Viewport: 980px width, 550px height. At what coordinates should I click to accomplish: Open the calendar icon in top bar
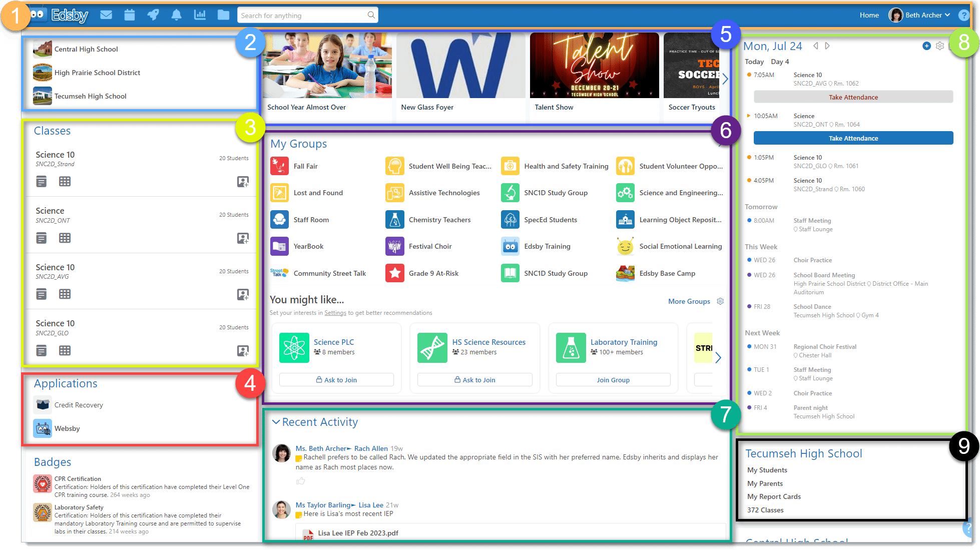pos(130,15)
